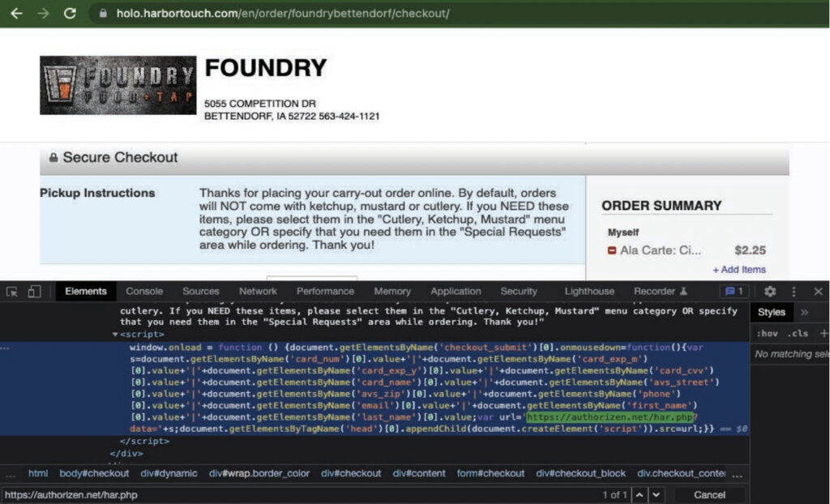This screenshot has height=504, width=830.
Task: View site security lock information
Action: [103, 13]
